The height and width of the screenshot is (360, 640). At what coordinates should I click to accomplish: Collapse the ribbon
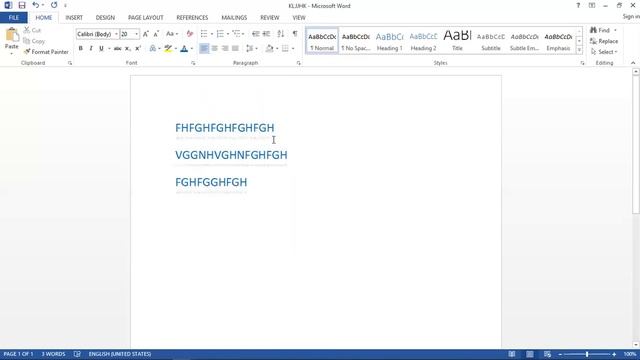coord(633,63)
